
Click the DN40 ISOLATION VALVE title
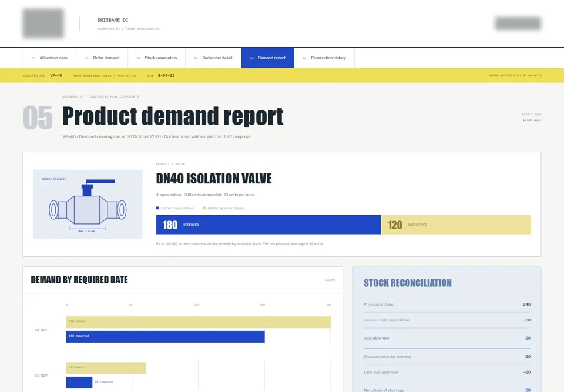pyautogui.click(x=214, y=179)
